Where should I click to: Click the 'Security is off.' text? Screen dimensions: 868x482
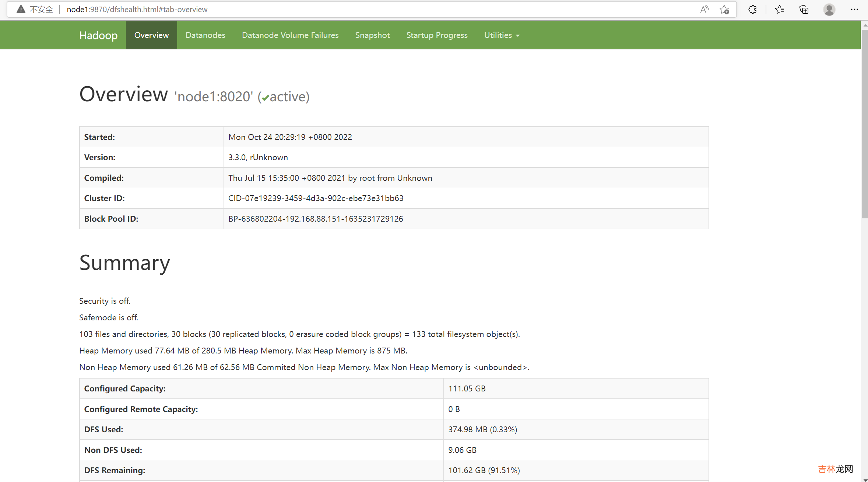(105, 301)
